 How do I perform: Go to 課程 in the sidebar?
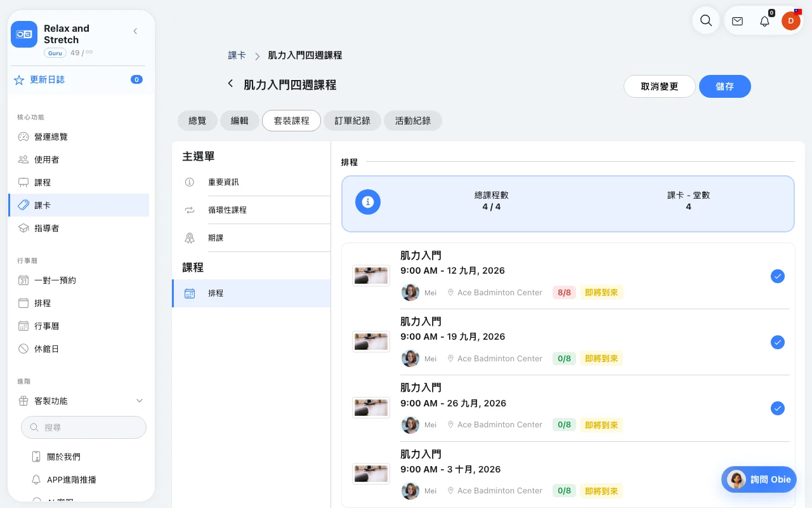pyautogui.click(x=79, y=182)
